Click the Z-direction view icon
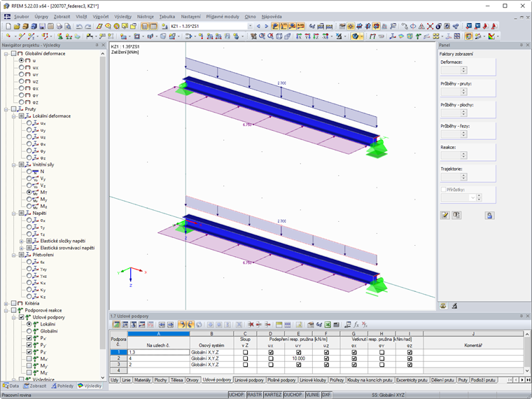Image resolution: width=532 pixels, height=399 pixels. click(316, 36)
